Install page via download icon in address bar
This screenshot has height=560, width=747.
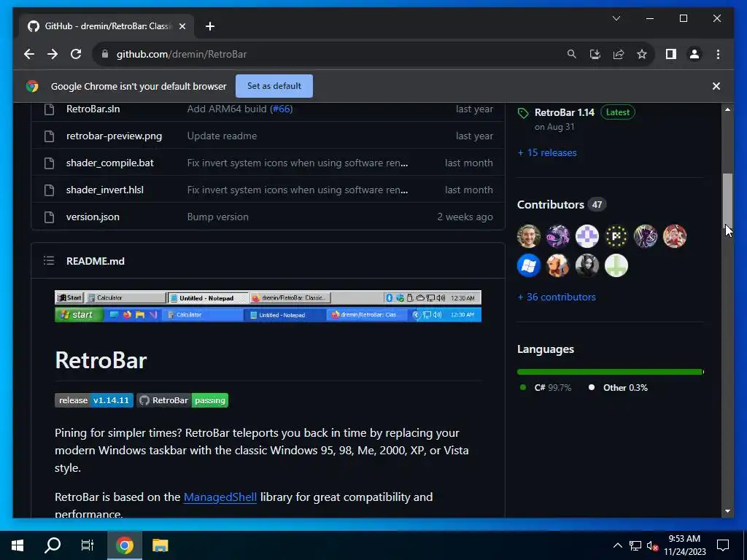point(595,54)
